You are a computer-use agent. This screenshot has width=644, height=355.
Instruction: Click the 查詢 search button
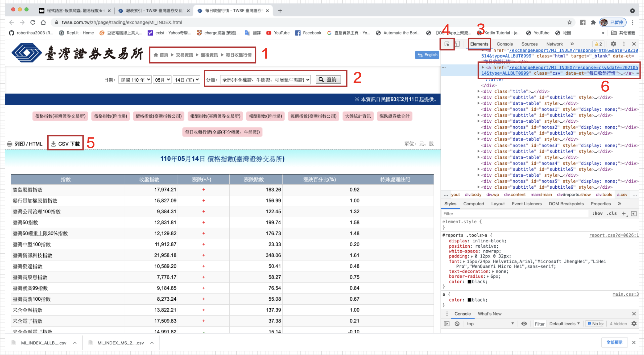pyautogui.click(x=328, y=79)
